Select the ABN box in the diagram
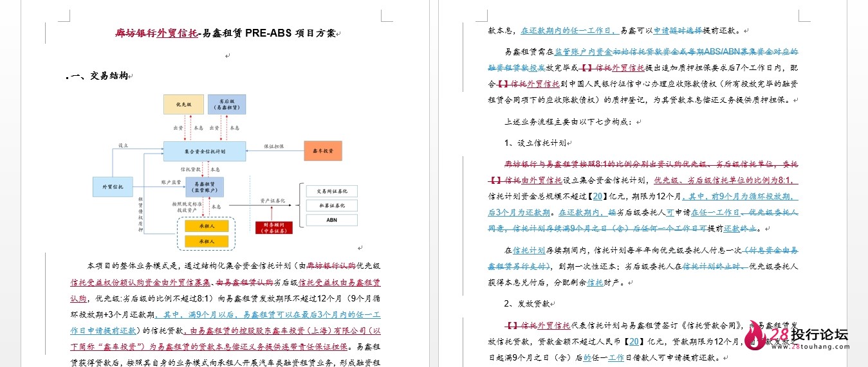Viewport: 868px width, 367px height. tap(332, 220)
